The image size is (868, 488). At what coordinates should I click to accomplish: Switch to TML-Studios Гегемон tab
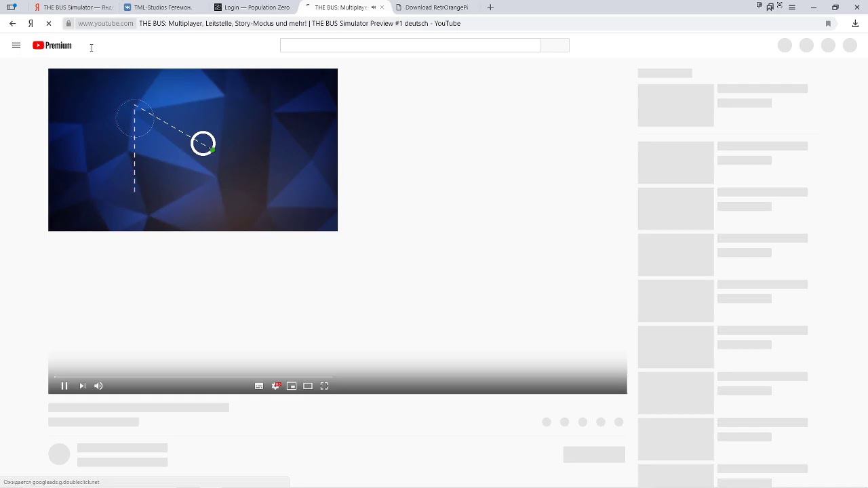coord(163,7)
